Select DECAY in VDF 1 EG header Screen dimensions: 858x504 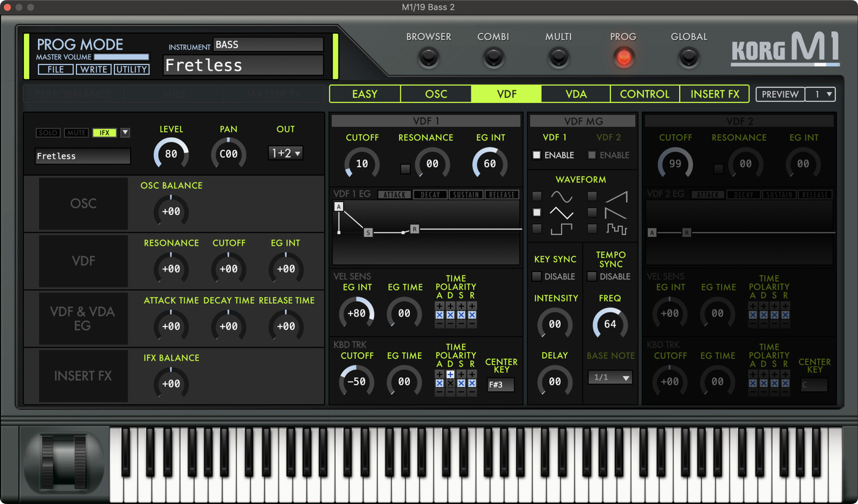[x=430, y=195]
